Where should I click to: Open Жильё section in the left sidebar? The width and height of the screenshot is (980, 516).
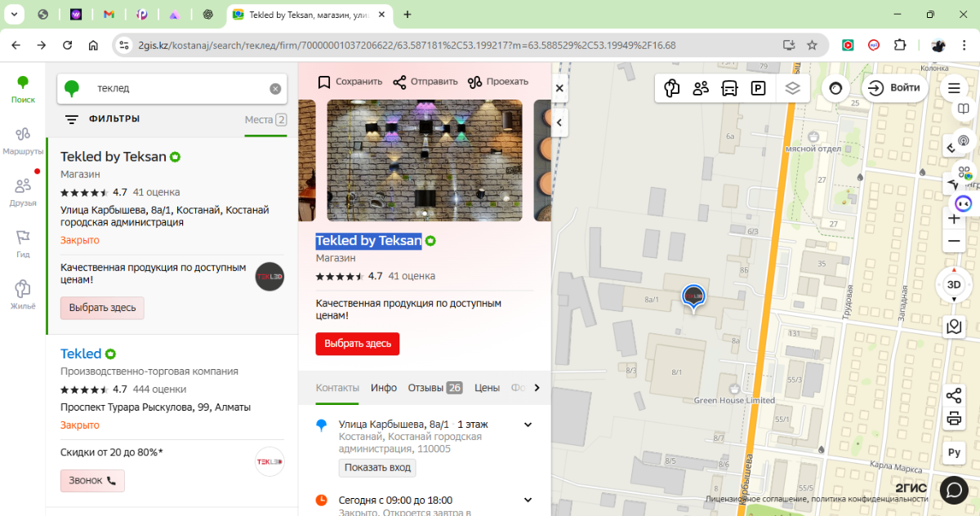coord(23,295)
